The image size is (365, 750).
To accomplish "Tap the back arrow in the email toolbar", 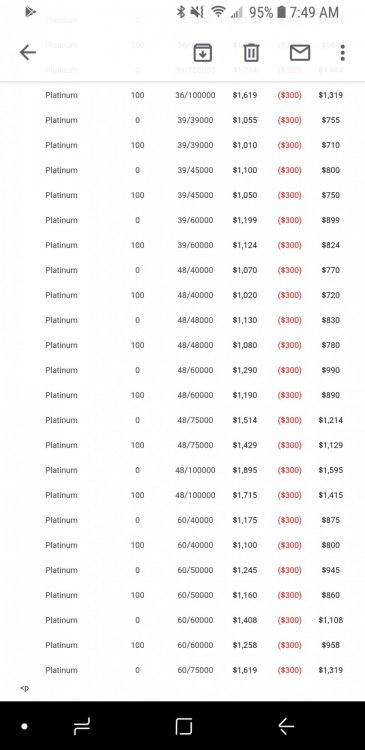I will [28, 53].
